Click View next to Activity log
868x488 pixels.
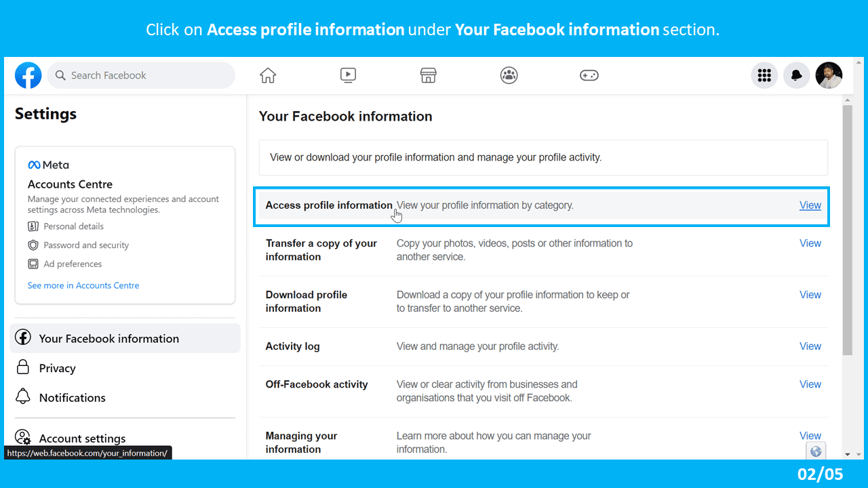(x=810, y=346)
